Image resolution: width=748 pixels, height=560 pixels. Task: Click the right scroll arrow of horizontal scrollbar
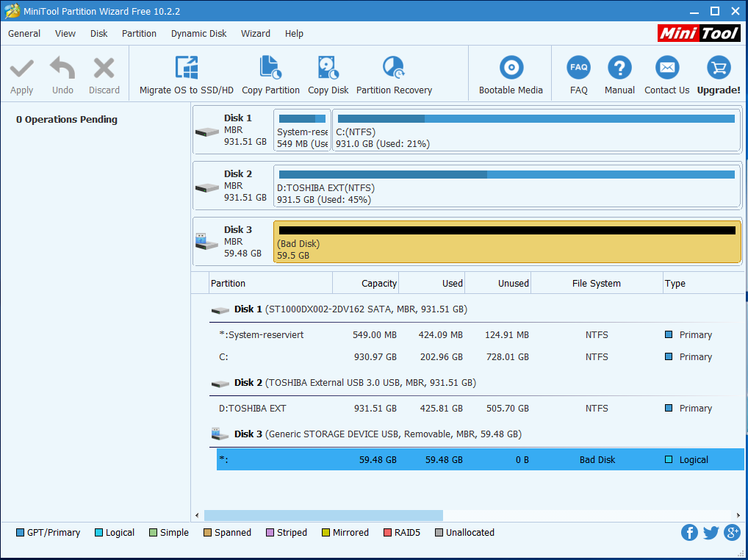[x=738, y=515]
